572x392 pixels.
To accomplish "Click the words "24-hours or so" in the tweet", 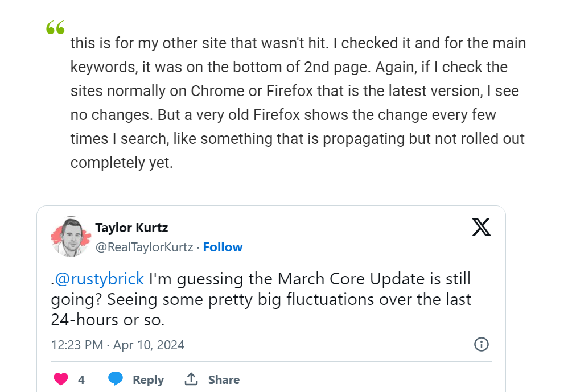I will coord(108,320).
